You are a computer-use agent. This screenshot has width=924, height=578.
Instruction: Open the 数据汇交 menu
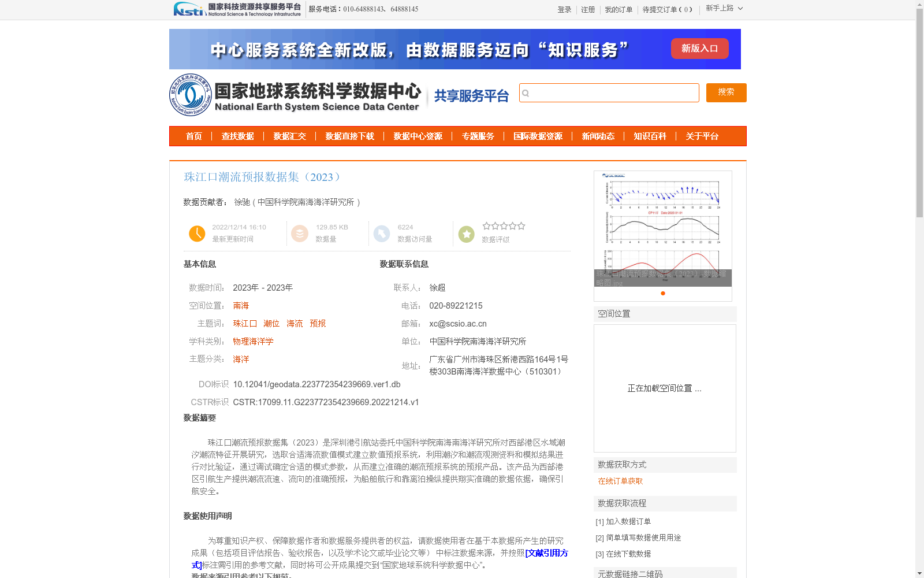coord(290,136)
